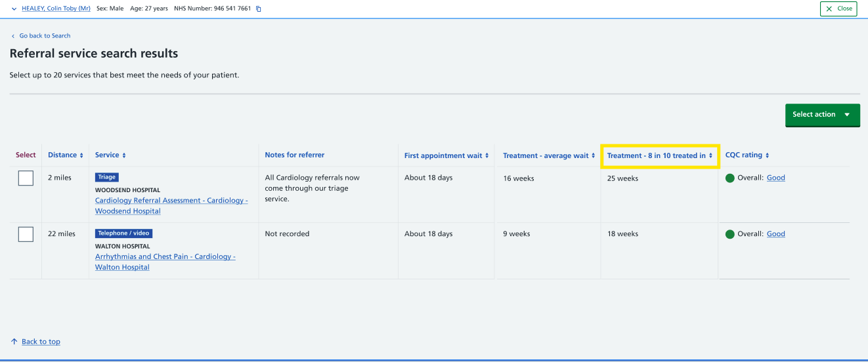
Task: Click the WOODSEND HOSPITAL provider name
Action: coord(127,191)
